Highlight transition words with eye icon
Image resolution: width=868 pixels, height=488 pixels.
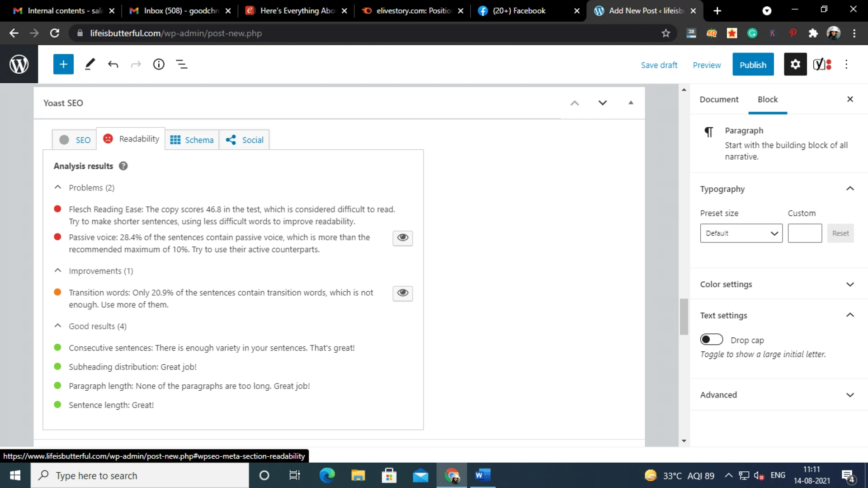point(402,293)
